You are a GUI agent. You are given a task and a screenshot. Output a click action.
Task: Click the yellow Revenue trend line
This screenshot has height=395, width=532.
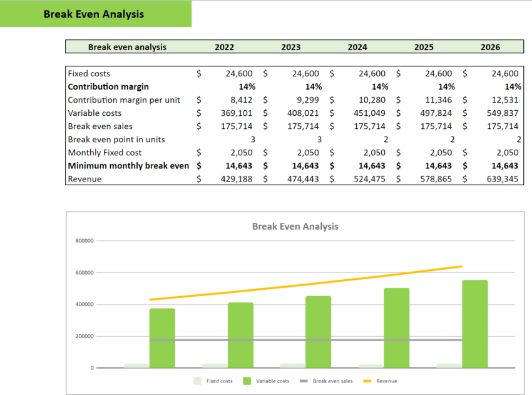pyautogui.click(x=313, y=282)
